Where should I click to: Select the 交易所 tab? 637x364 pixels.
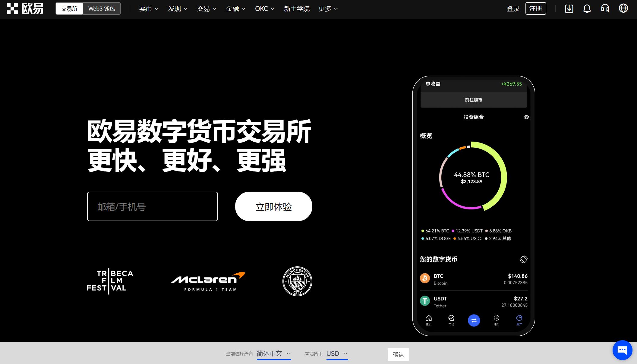pos(70,8)
